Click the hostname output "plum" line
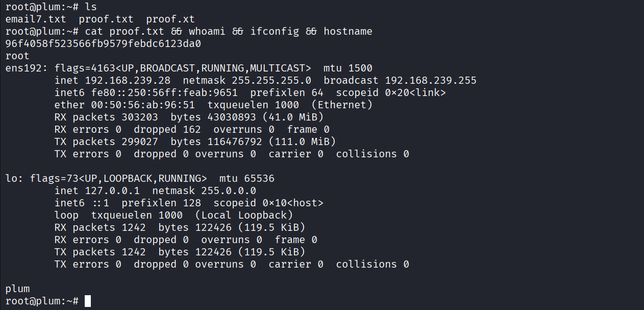This screenshot has height=310, width=644. 17,289
